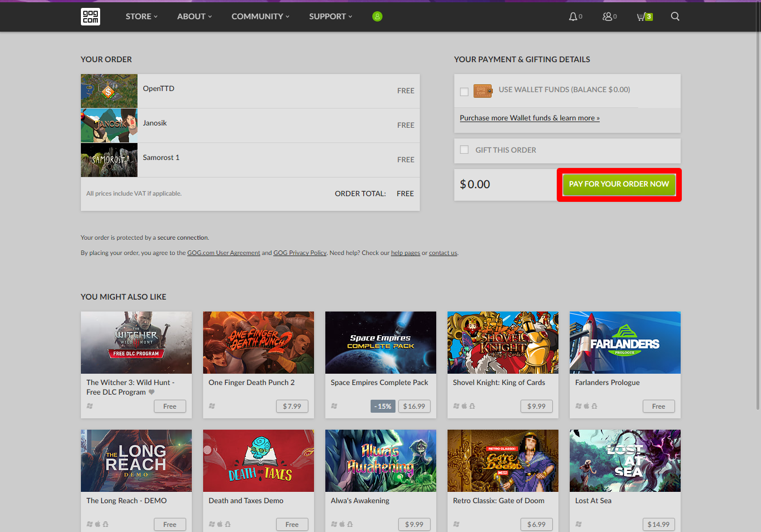
Task: Click the Samorost 1 title in order
Action: click(x=161, y=157)
